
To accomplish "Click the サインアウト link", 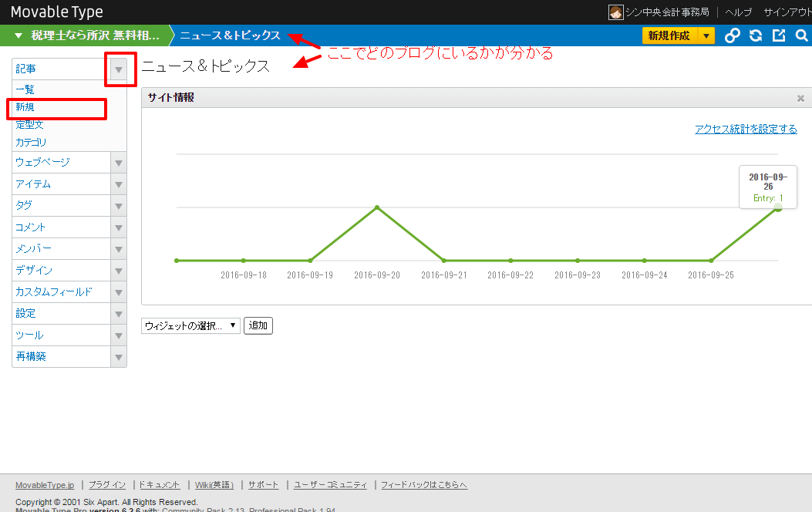I will pyautogui.click(x=787, y=12).
